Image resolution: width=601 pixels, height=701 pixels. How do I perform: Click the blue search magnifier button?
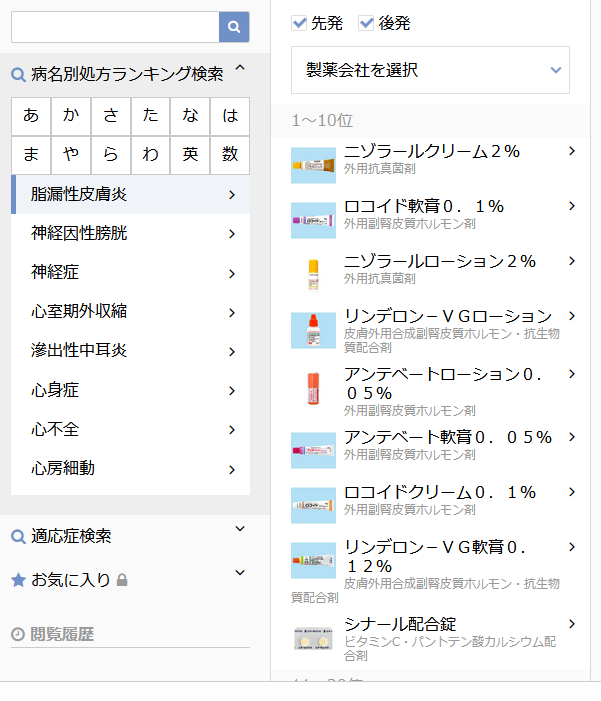[234, 27]
